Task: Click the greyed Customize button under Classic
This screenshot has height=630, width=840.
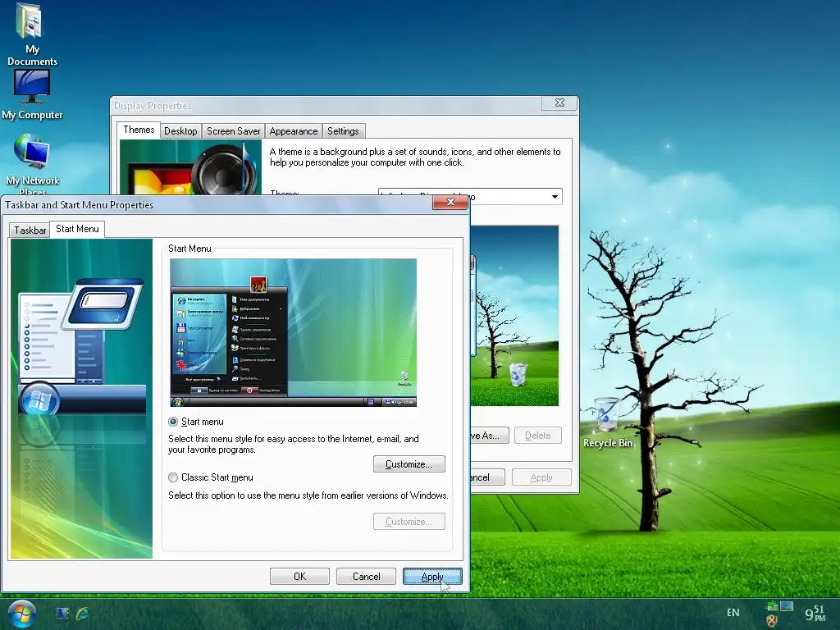Action: click(x=409, y=521)
